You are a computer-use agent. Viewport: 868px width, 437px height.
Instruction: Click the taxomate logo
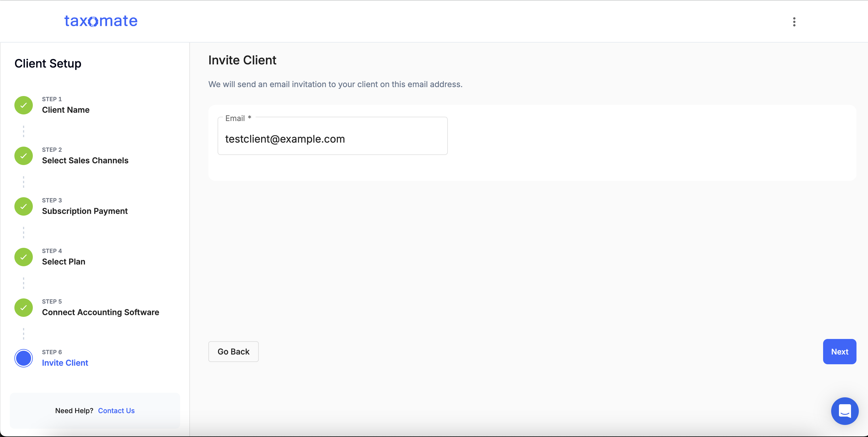click(101, 21)
